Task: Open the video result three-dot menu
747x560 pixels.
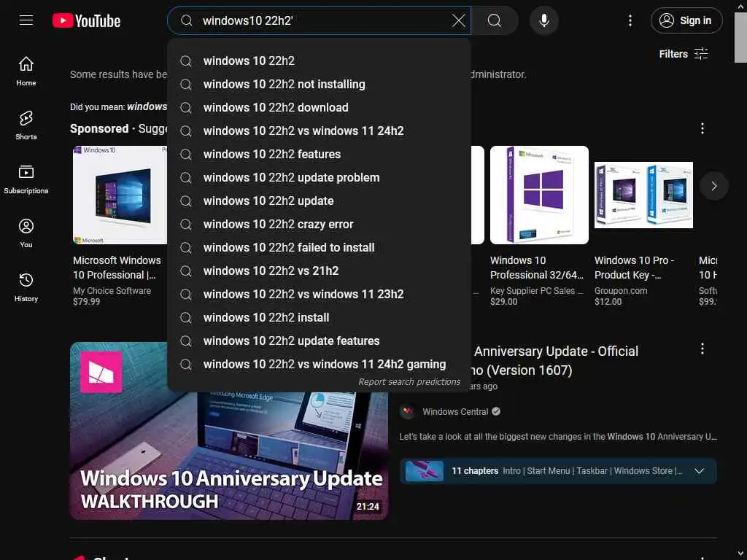Action: (x=702, y=349)
